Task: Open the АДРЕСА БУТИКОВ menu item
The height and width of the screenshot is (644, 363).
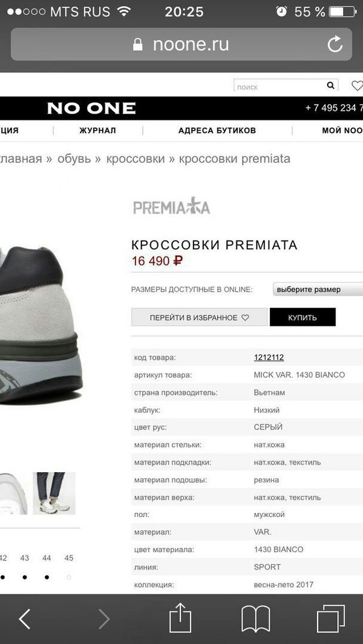Action: (217, 131)
